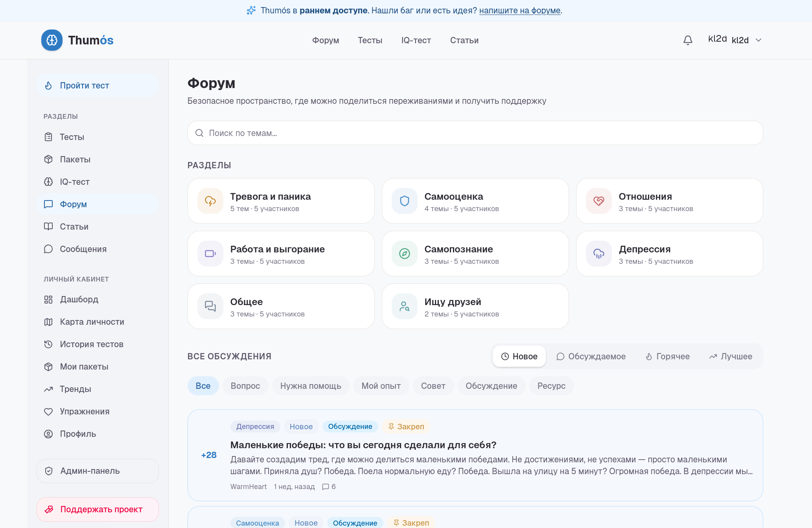Click the bubble icon beside Сообщения
812x528 pixels.
pyautogui.click(x=48, y=249)
